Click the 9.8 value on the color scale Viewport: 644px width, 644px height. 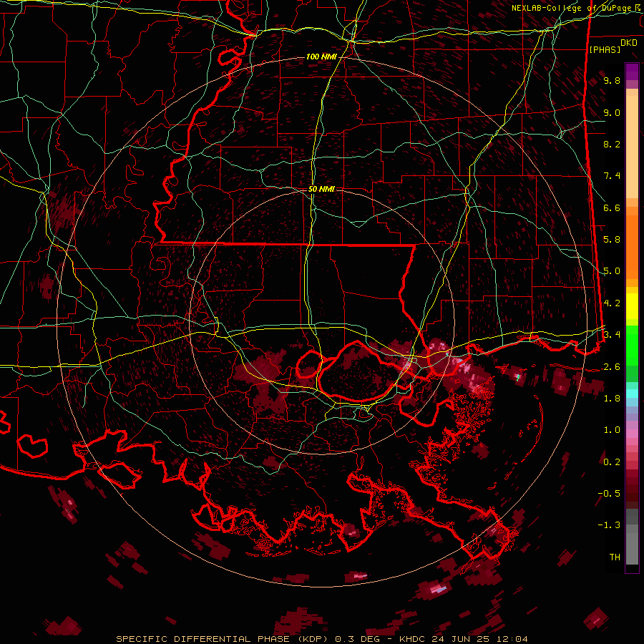coord(612,80)
